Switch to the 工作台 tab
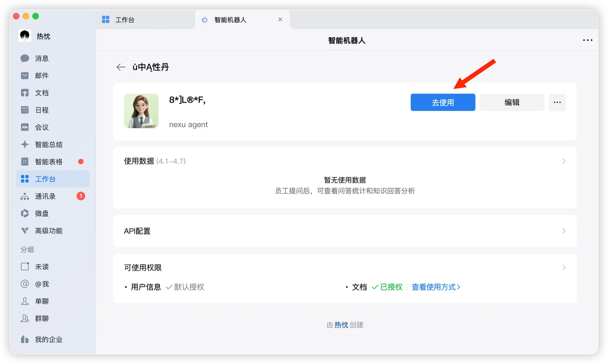608x364 pixels. pyautogui.click(x=124, y=19)
